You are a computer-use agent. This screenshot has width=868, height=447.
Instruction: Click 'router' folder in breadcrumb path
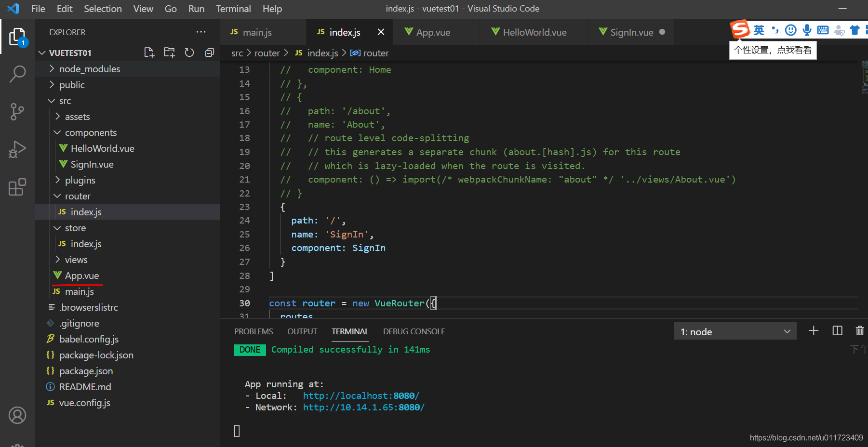tap(267, 53)
